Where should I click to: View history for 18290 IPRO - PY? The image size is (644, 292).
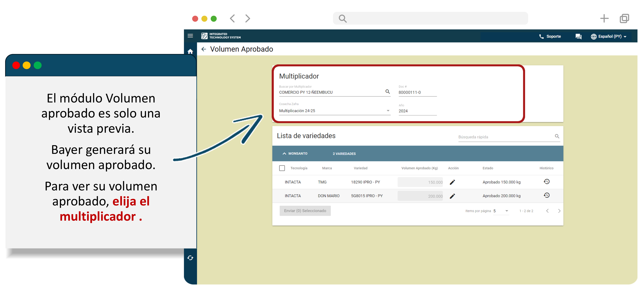point(546,182)
